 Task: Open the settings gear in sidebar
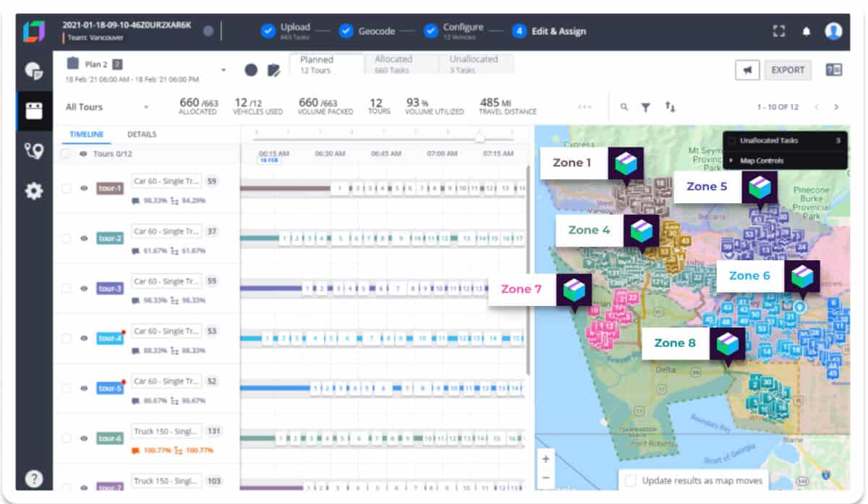[x=34, y=191]
